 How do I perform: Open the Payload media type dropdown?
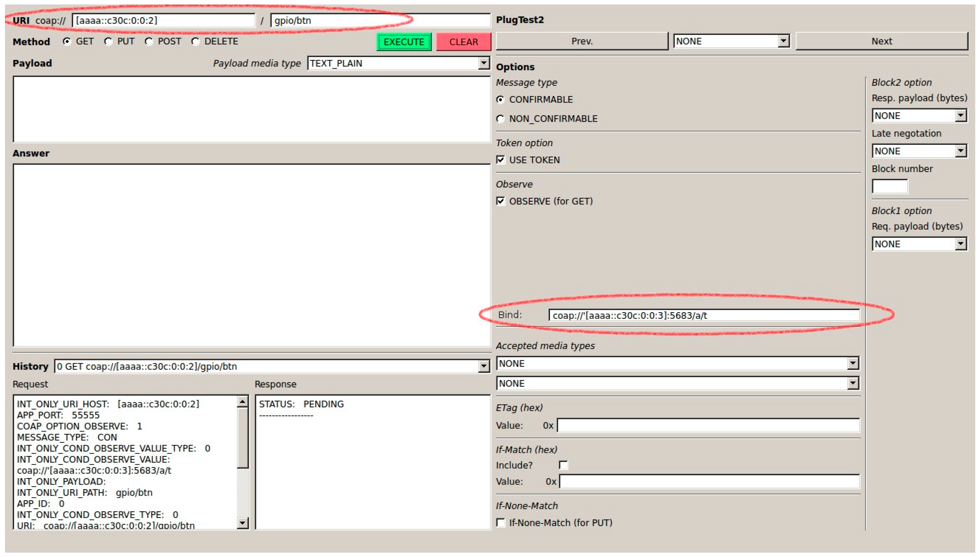(x=483, y=63)
